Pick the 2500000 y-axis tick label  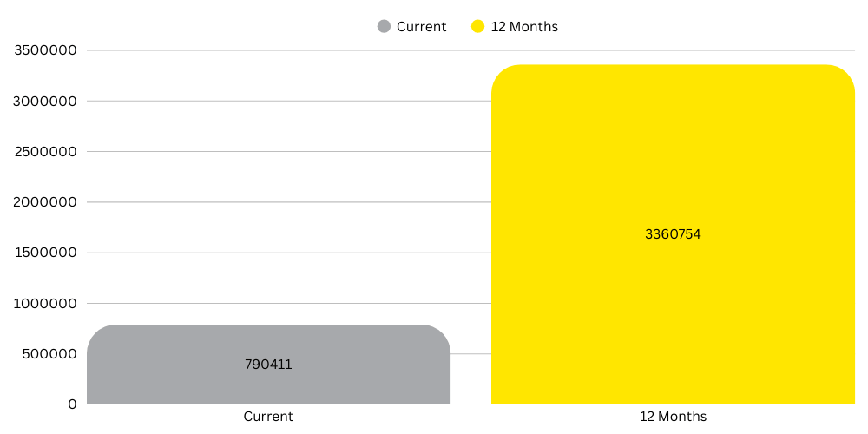click(x=47, y=152)
